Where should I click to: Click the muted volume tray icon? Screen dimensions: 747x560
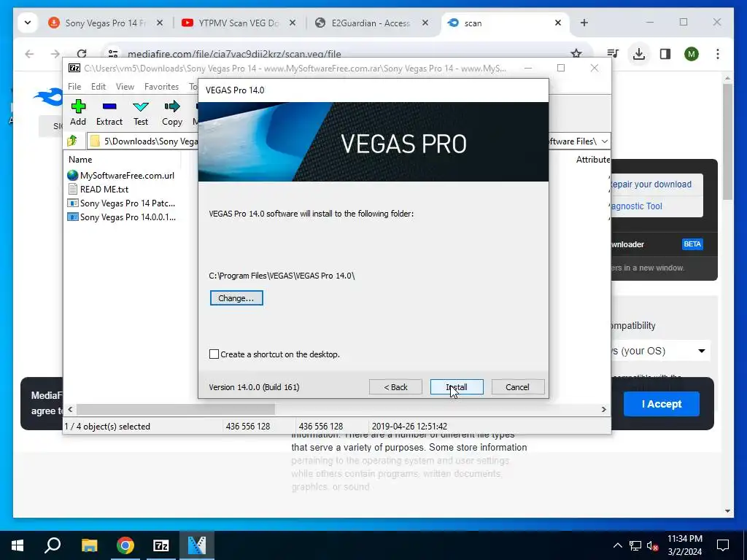coord(652,545)
